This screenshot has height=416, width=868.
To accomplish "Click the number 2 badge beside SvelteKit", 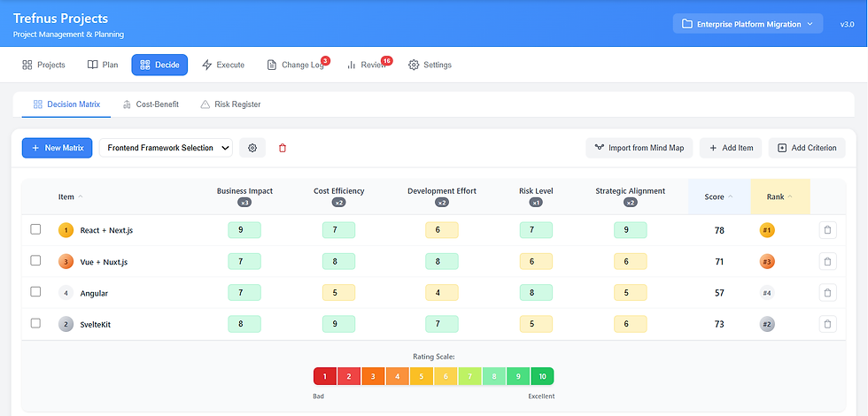I will (x=66, y=324).
